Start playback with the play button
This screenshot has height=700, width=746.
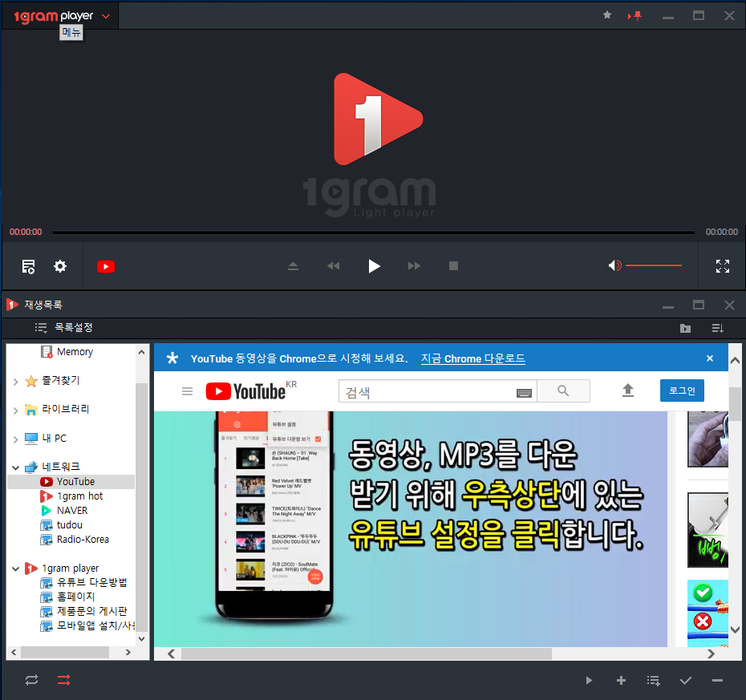[374, 266]
